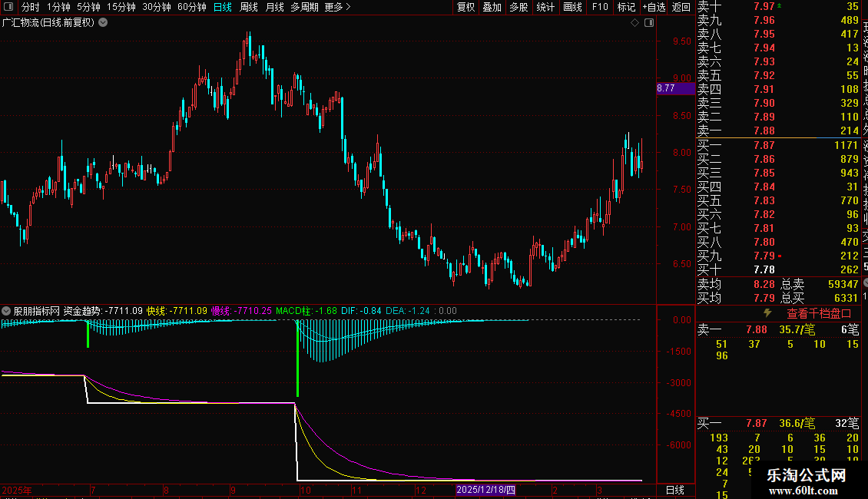Click the 快线 indicator value label
Screen dimensions: 868x499
click(177, 311)
